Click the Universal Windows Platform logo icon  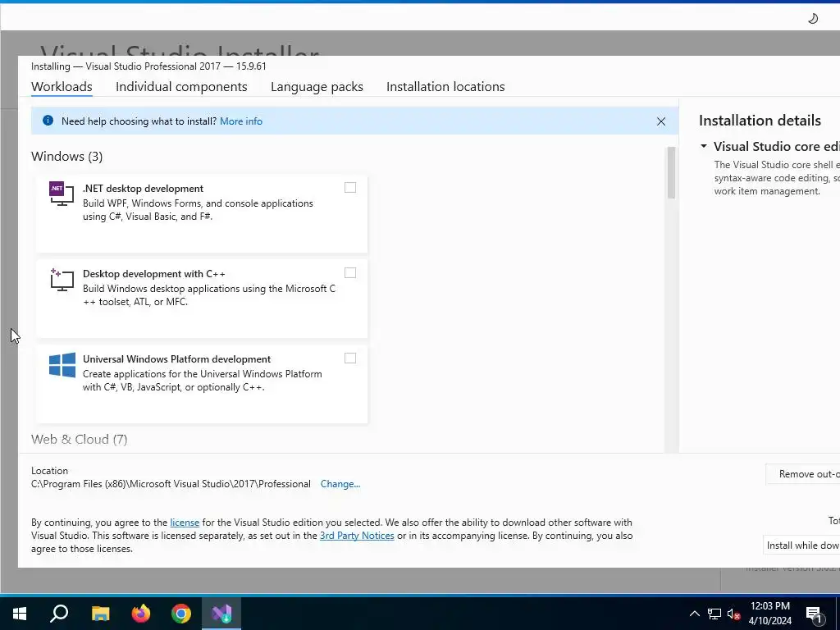[62, 365]
